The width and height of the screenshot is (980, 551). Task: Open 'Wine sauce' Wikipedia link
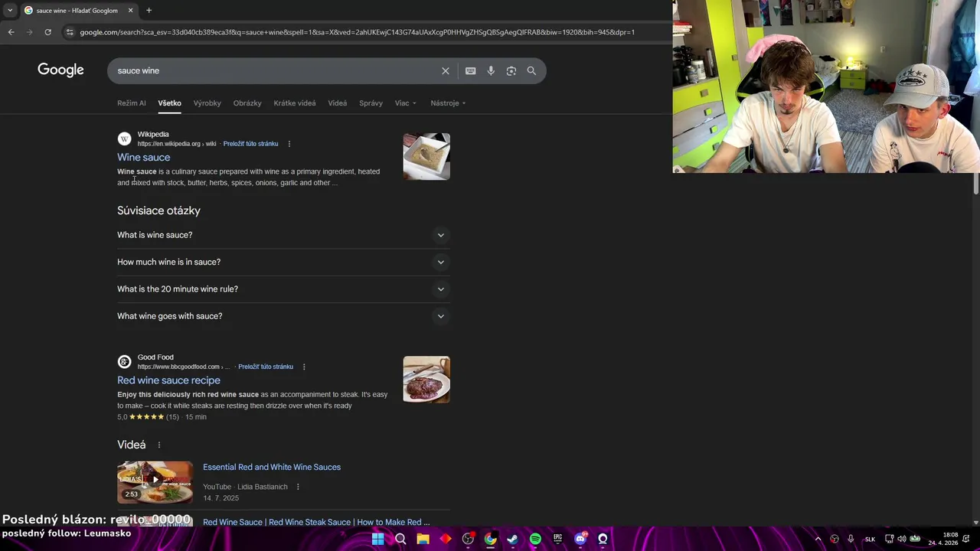[144, 157]
